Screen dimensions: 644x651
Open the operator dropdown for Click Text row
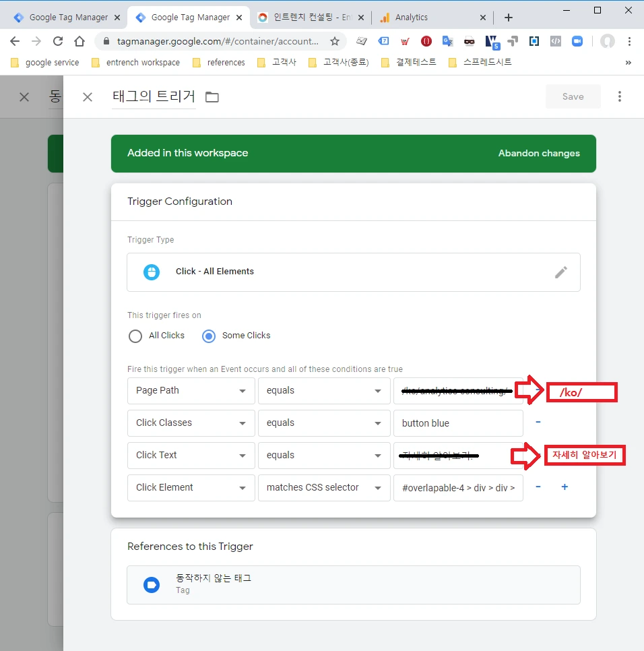click(x=324, y=456)
